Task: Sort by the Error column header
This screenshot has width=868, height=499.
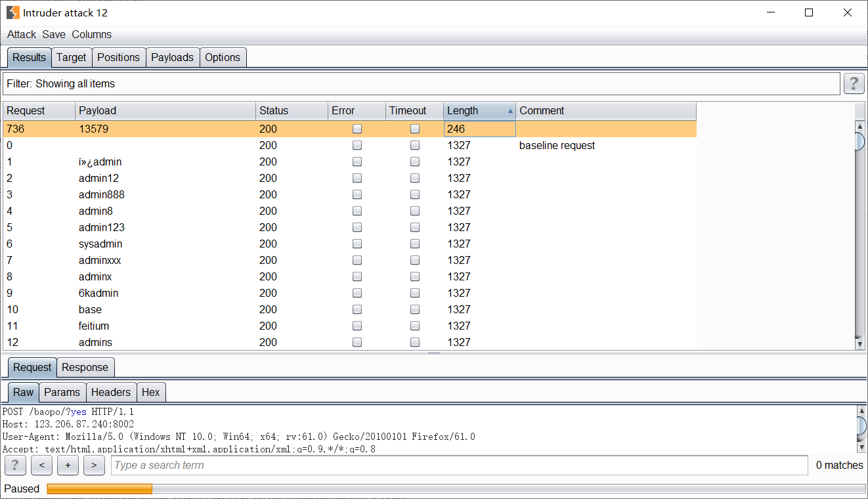Action: (x=357, y=111)
